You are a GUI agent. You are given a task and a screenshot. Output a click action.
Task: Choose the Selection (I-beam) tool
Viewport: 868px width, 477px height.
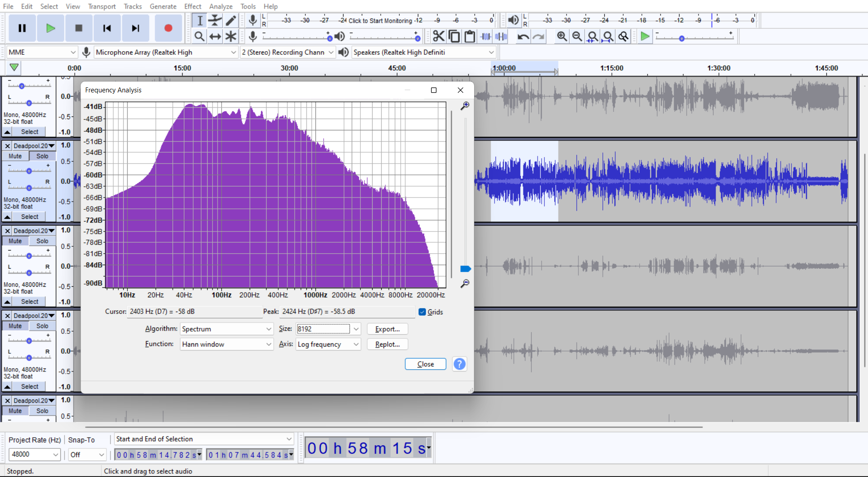tap(199, 20)
